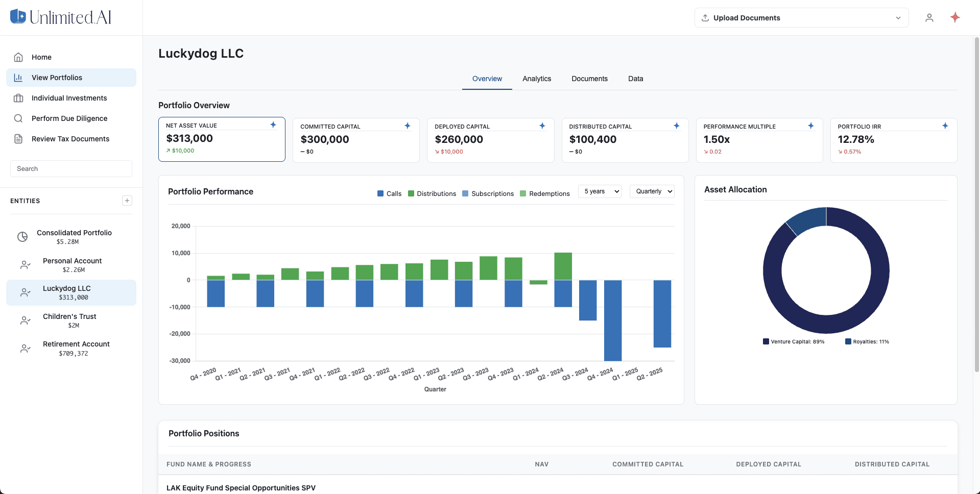The width and height of the screenshot is (980, 494).
Task: Focus the sidebar Search field
Action: point(71,169)
